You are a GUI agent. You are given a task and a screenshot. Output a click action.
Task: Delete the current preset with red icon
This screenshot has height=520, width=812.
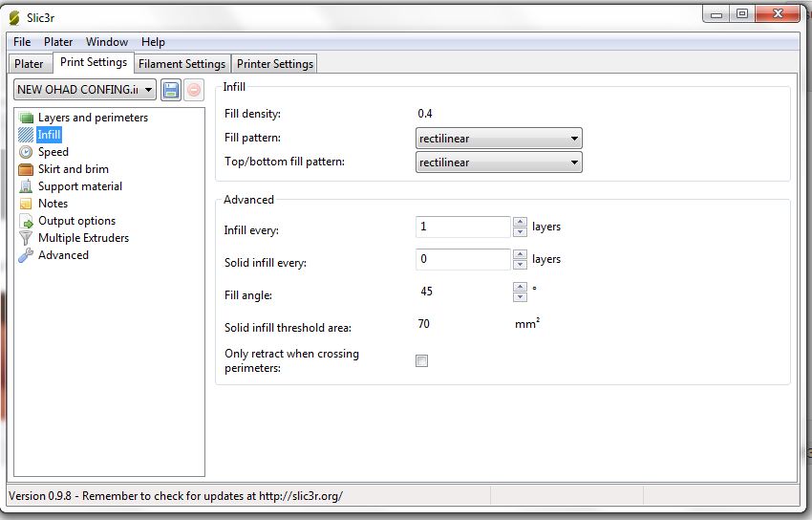(x=194, y=90)
